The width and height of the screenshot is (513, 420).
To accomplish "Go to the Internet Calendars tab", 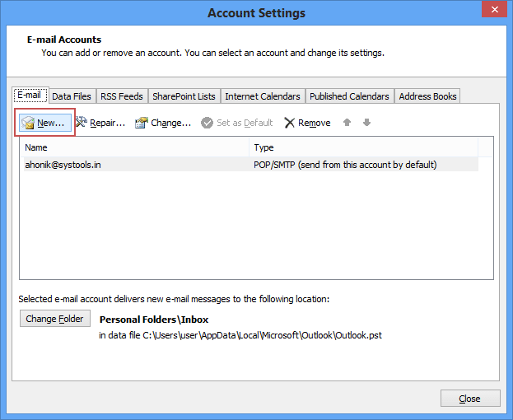I will (x=263, y=96).
